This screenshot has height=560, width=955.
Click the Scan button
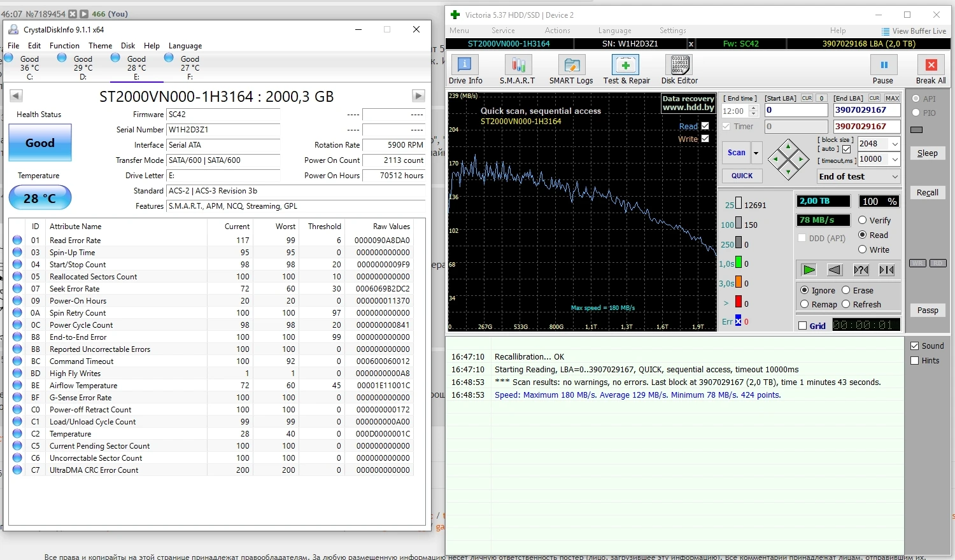(x=737, y=153)
